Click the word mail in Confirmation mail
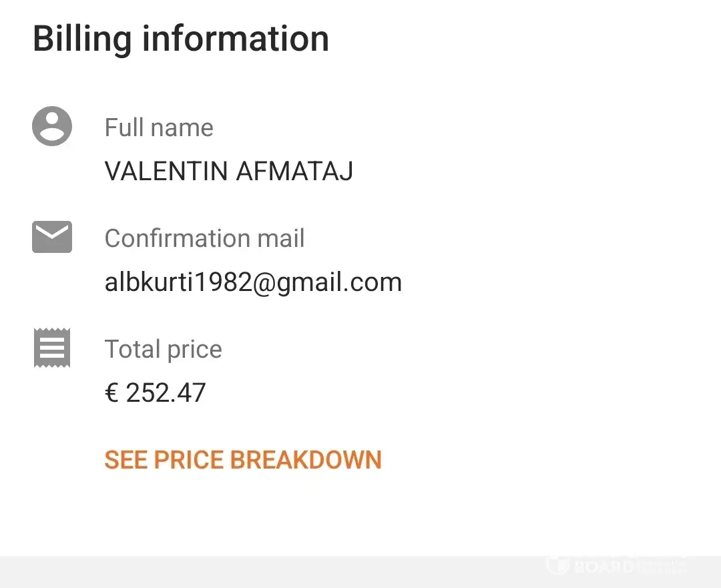 point(280,238)
